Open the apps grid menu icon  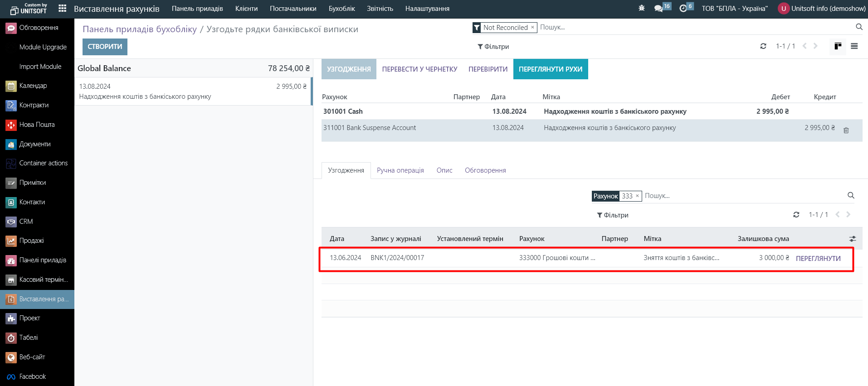tap(63, 9)
